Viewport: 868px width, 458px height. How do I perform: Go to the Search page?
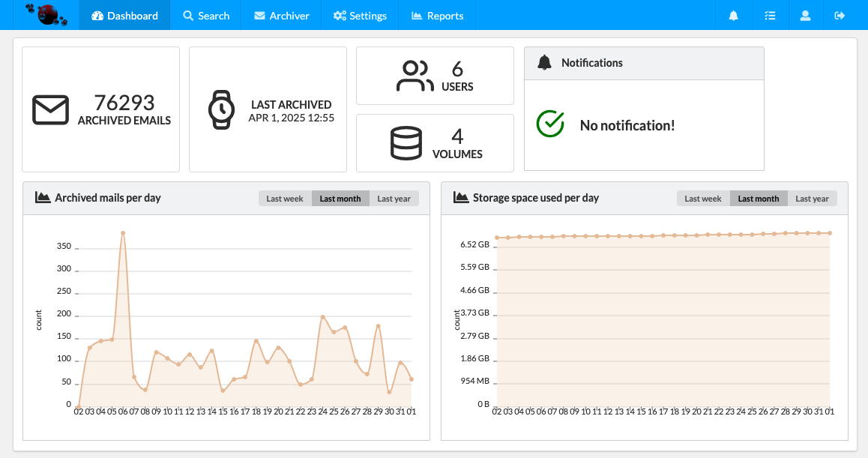[x=206, y=16]
